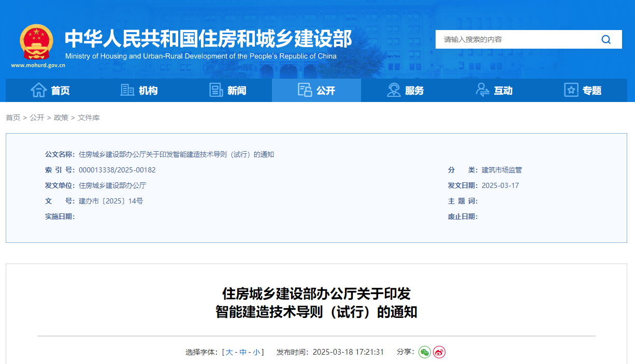Viewport: 635px width, 364px height.
Task: Click the folder icon on the 公开 tab
Action: [305, 90]
